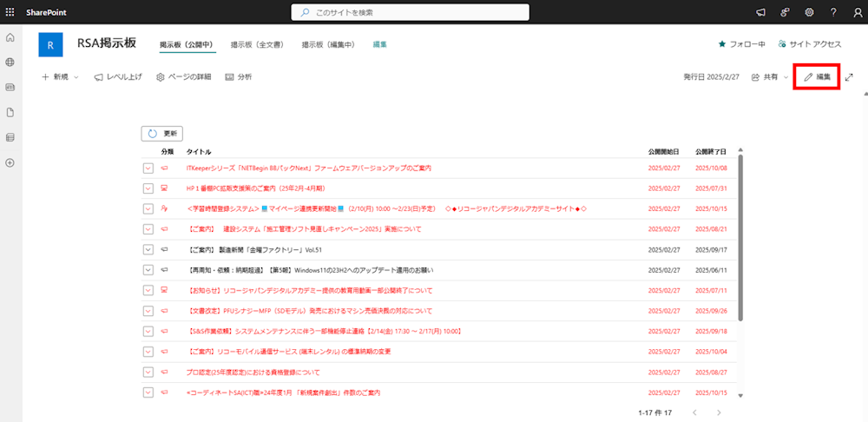This screenshot has height=422, width=868.
Task: Click the 更新 refresh button
Action: pyautogui.click(x=162, y=134)
